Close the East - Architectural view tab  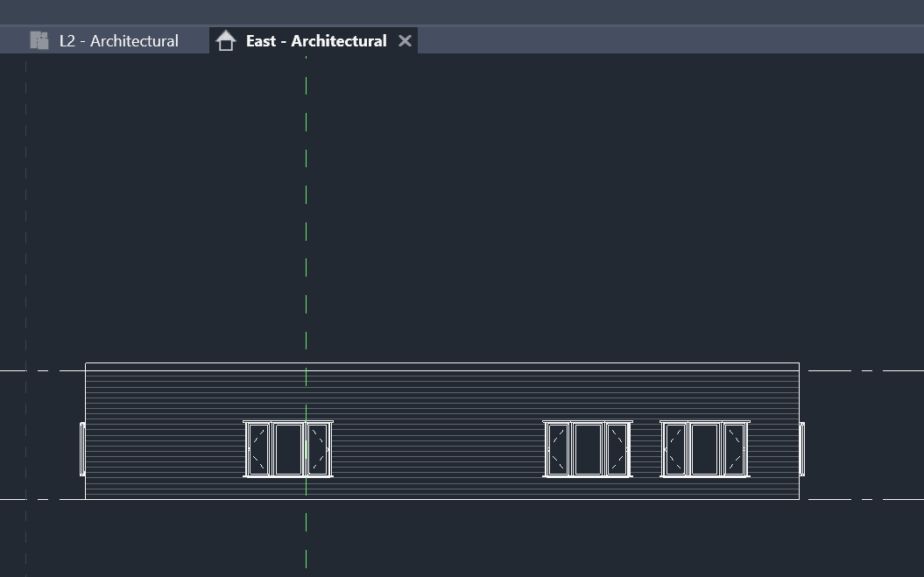405,41
